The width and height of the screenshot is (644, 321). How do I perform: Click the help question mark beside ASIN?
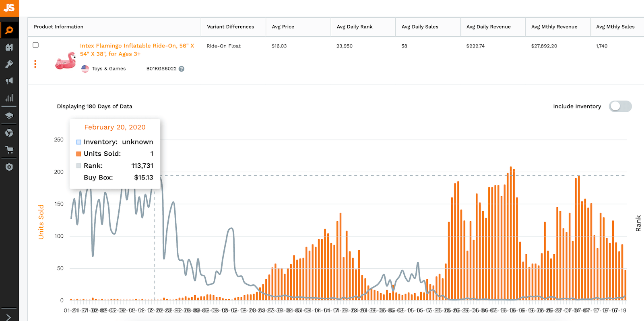coord(182,69)
